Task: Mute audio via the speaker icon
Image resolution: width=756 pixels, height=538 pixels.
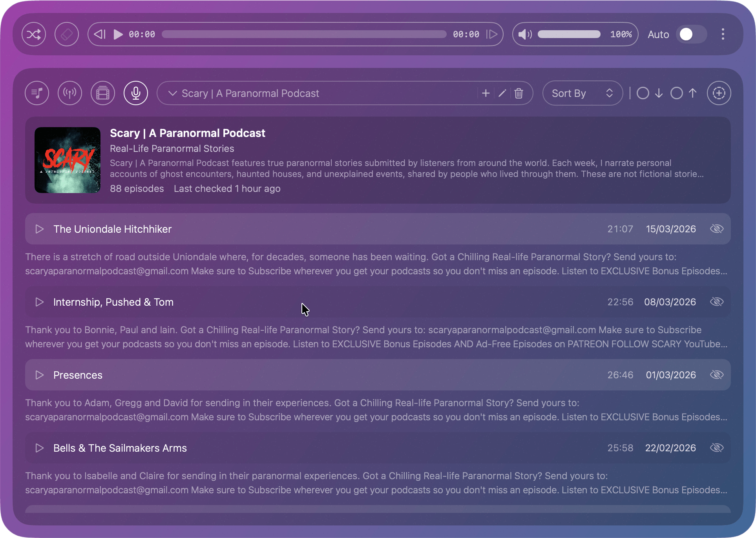Action: click(x=525, y=35)
